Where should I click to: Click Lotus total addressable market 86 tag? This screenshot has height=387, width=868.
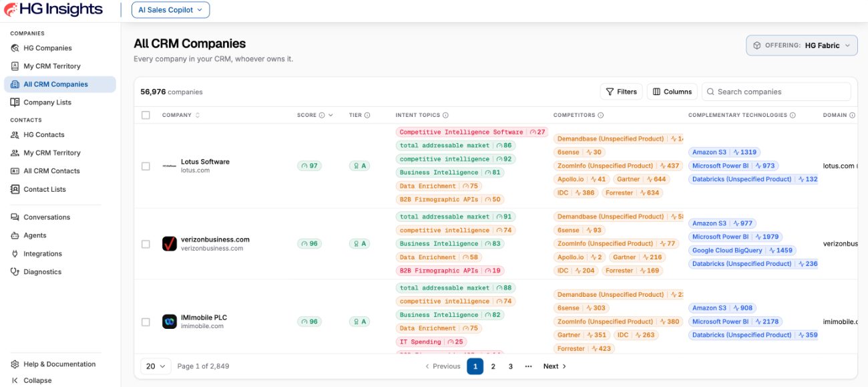pos(455,146)
